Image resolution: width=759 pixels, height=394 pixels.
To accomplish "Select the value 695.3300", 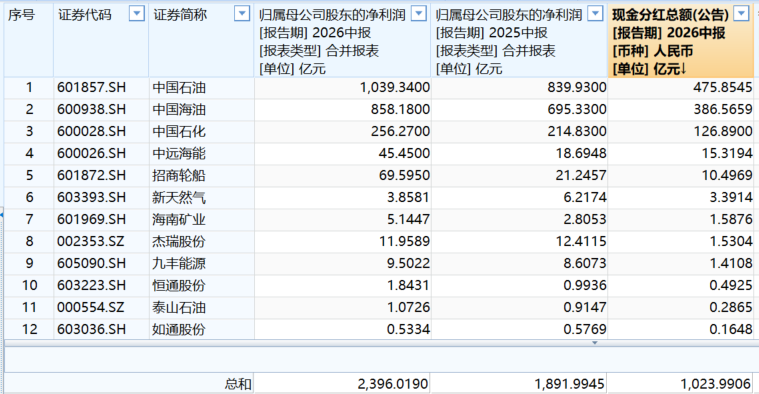I will coord(577,109).
